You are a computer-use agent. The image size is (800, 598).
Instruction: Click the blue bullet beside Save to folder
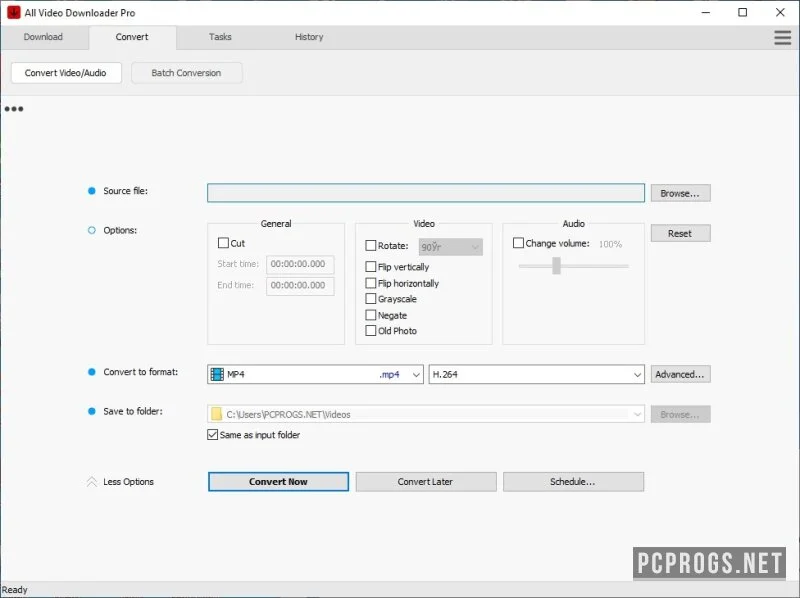92,411
